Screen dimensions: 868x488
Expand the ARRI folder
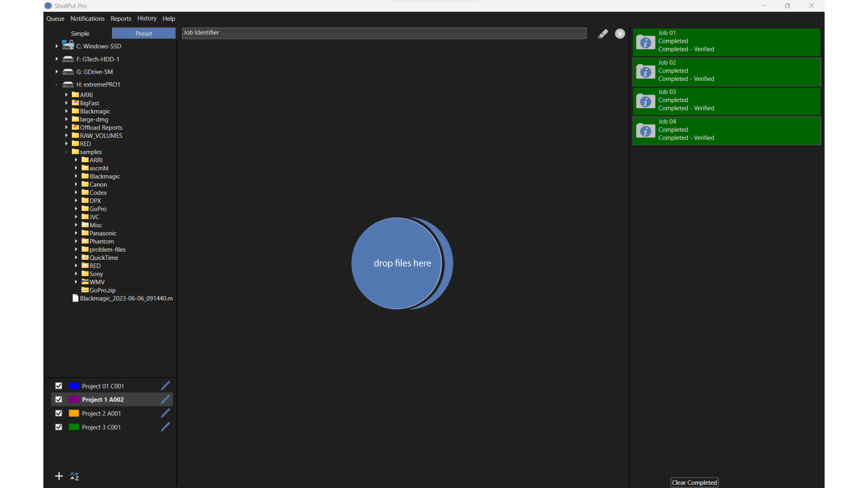(66, 94)
